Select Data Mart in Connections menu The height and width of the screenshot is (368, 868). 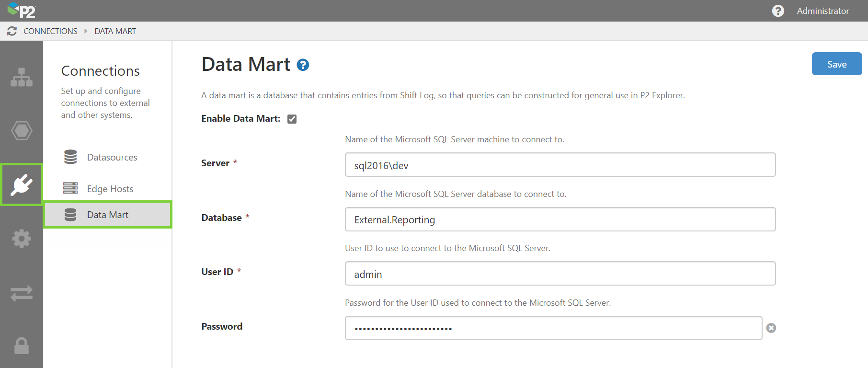pos(108,215)
